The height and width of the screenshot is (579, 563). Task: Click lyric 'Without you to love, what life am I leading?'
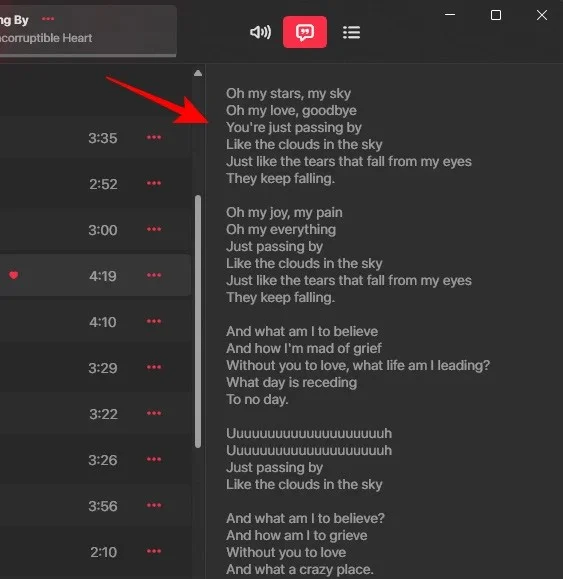point(358,366)
